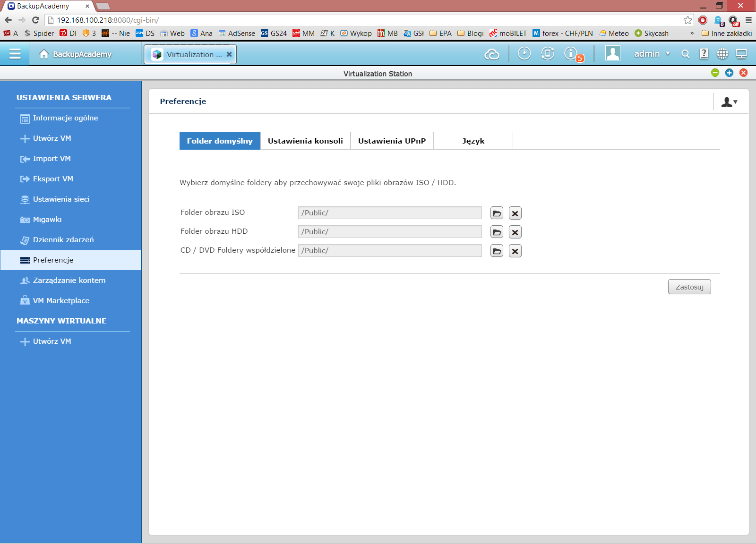
Task: Click the Folder obrazu ISO path field
Action: (x=390, y=213)
